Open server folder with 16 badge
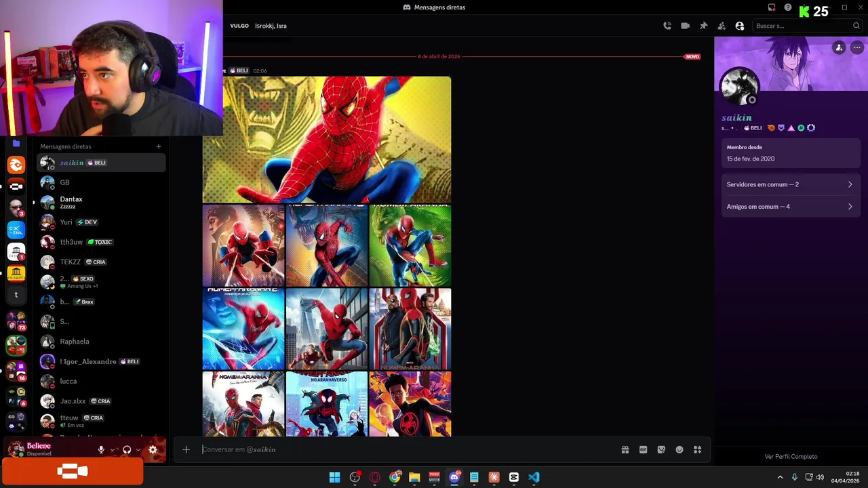The image size is (868, 488). (x=16, y=371)
